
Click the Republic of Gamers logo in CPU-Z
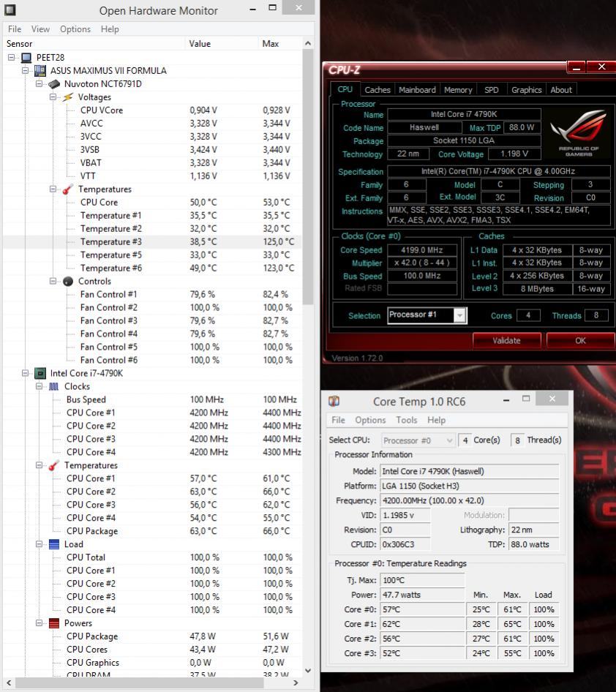pyautogui.click(x=578, y=133)
